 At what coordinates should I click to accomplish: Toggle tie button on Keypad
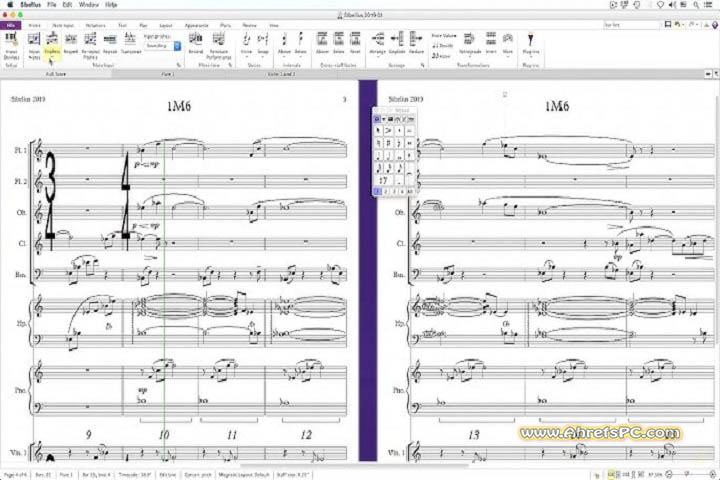(x=410, y=174)
